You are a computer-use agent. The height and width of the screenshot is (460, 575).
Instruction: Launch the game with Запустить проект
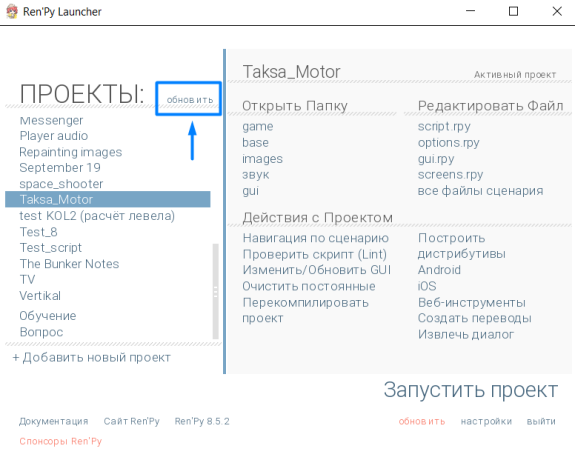(470, 390)
